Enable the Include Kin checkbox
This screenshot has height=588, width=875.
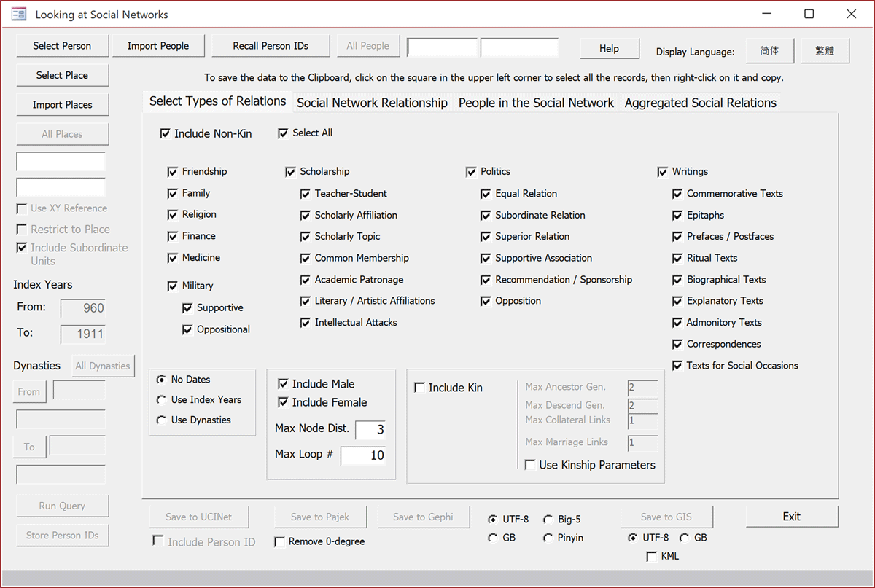pyautogui.click(x=420, y=388)
